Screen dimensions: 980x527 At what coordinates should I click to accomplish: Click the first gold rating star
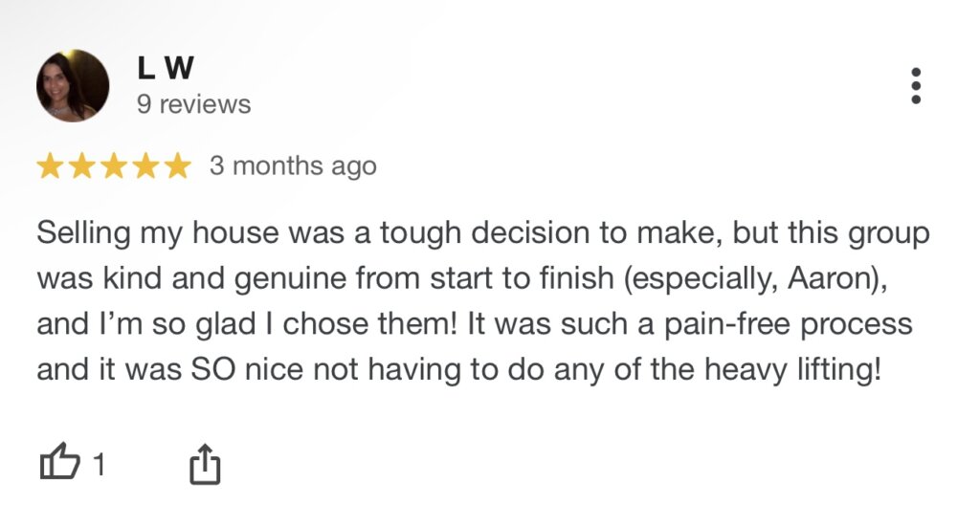tap(50, 166)
